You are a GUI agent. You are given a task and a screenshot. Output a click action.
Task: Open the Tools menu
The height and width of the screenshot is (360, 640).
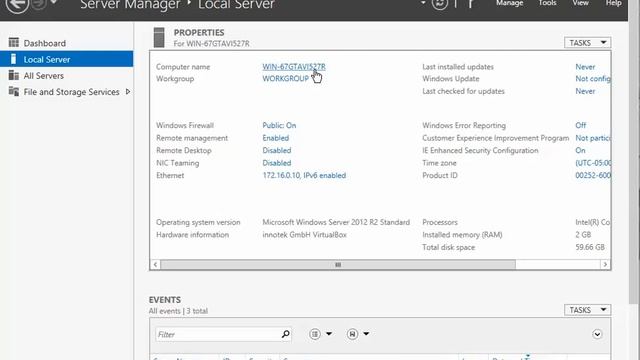(547, 3)
